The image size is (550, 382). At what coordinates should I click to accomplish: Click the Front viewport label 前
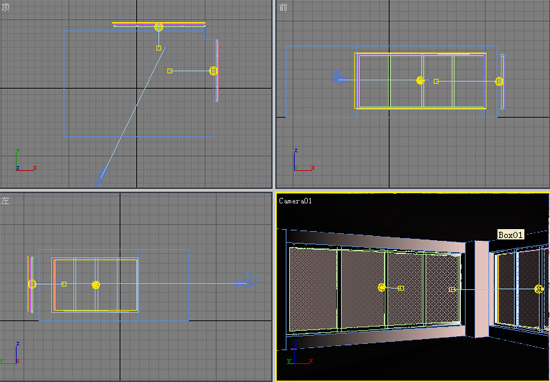pos(283,7)
